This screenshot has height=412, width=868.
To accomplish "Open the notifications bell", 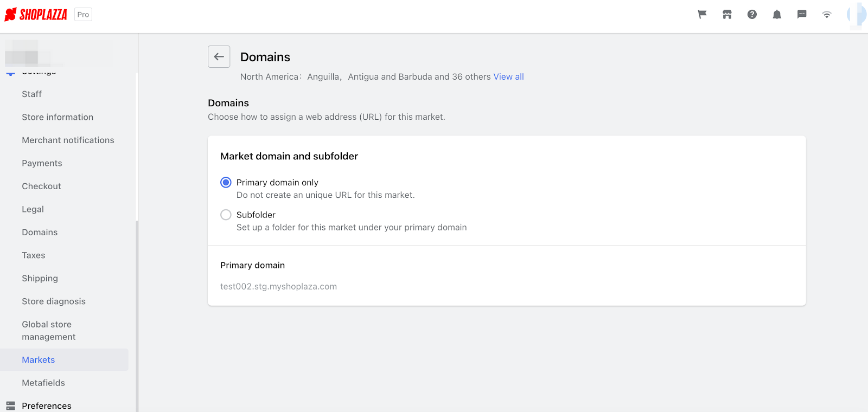I will (x=777, y=15).
